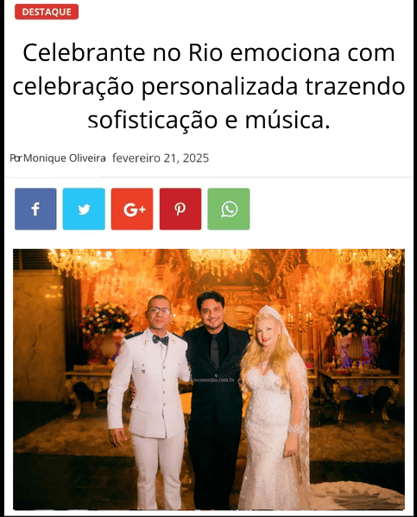Click the watermark text on the photo
The image size is (417, 517).
(214, 380)
